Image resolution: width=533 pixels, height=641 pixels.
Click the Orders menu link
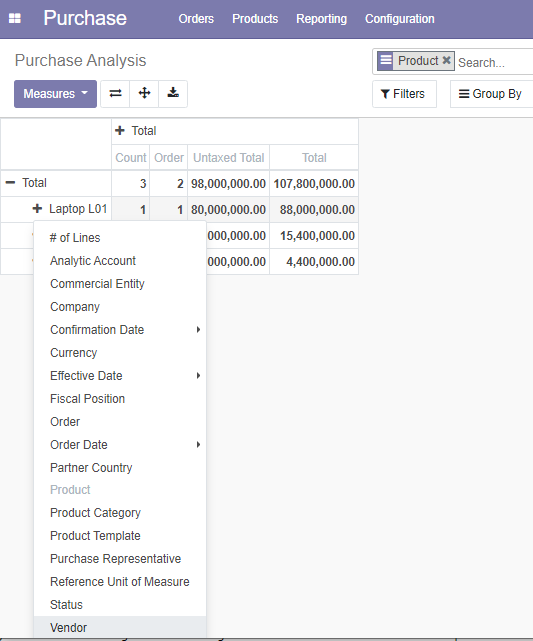pyautogui.click(x=196, y=19)
